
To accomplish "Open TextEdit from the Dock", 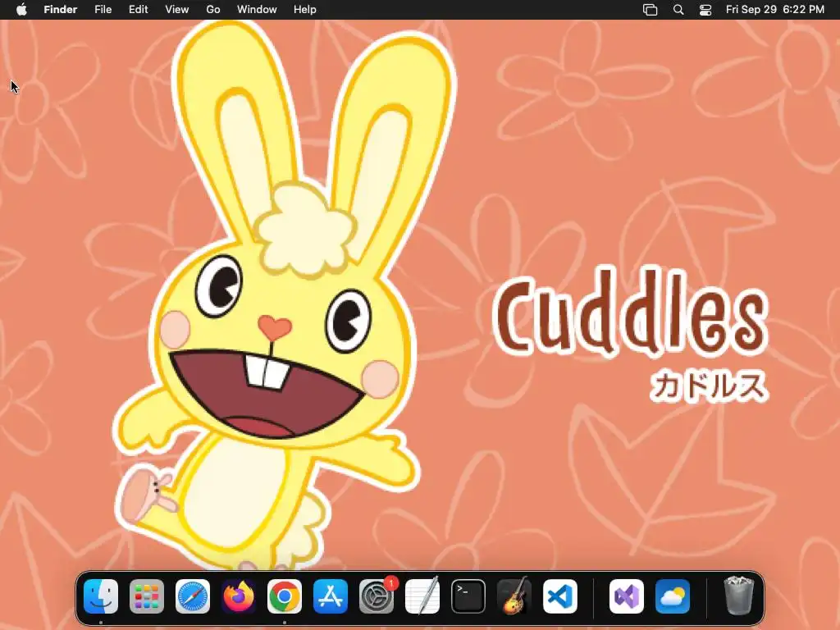I will [422, 596].
